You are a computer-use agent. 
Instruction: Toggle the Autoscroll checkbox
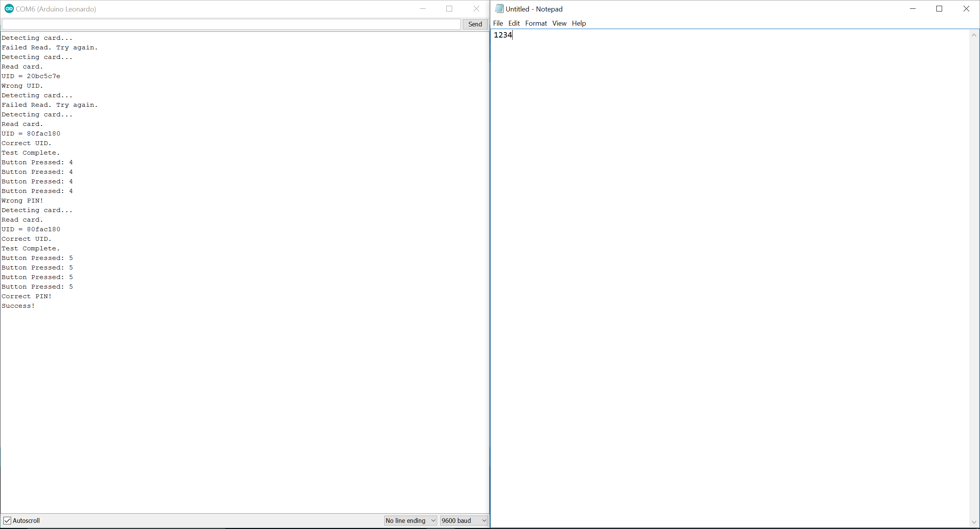click(7, 521)
